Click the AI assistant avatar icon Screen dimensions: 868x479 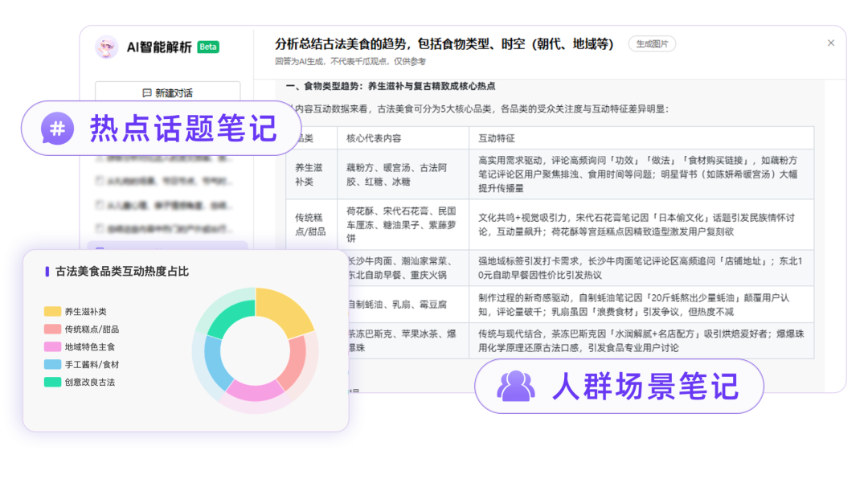106,47
